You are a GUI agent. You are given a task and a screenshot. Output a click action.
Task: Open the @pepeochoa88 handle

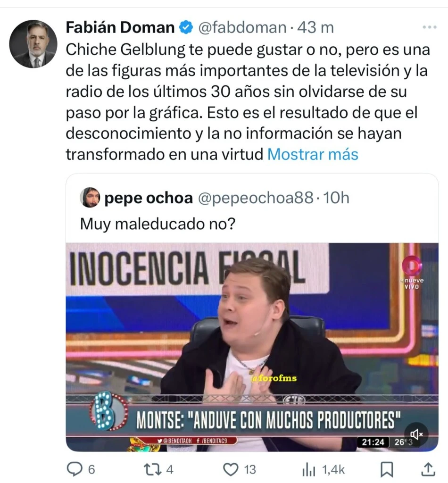(256, 198)
